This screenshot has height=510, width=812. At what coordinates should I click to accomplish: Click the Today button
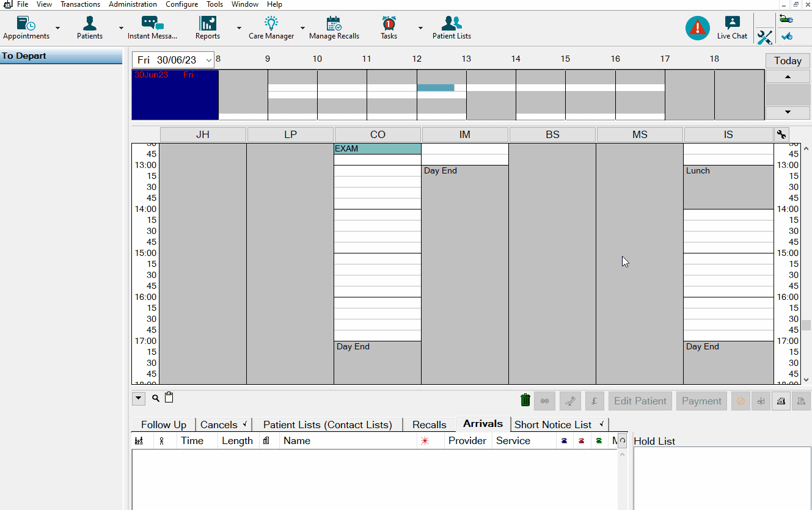(x=787, y=60)
